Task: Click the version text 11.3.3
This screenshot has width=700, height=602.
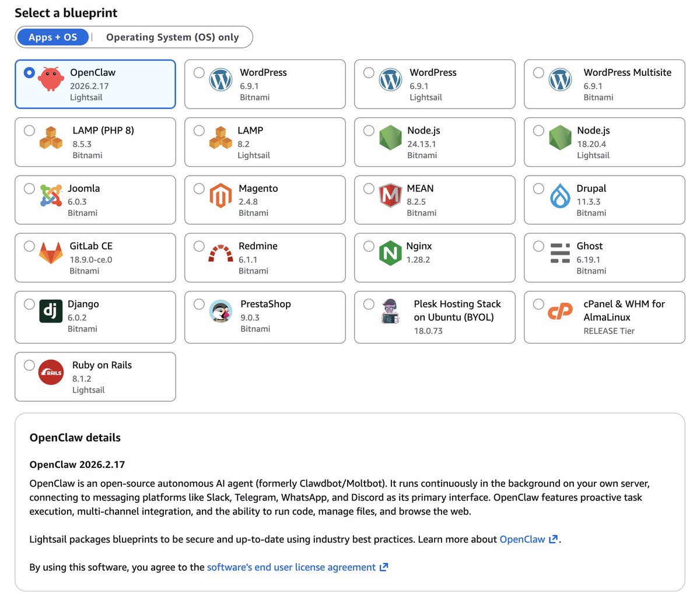Action: tap(589, 202)
